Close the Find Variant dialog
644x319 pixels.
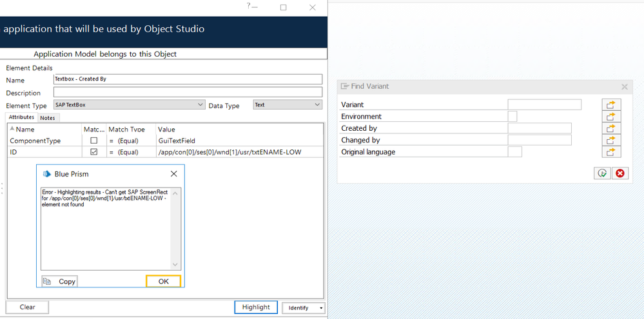(x=624, y=86)
